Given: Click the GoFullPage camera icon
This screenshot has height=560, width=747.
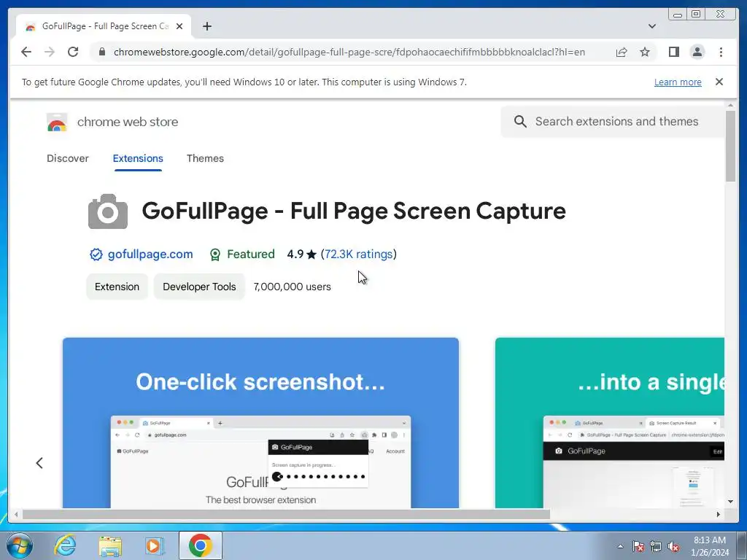Looking at the screenshot, I should click(x=108, y=211).
